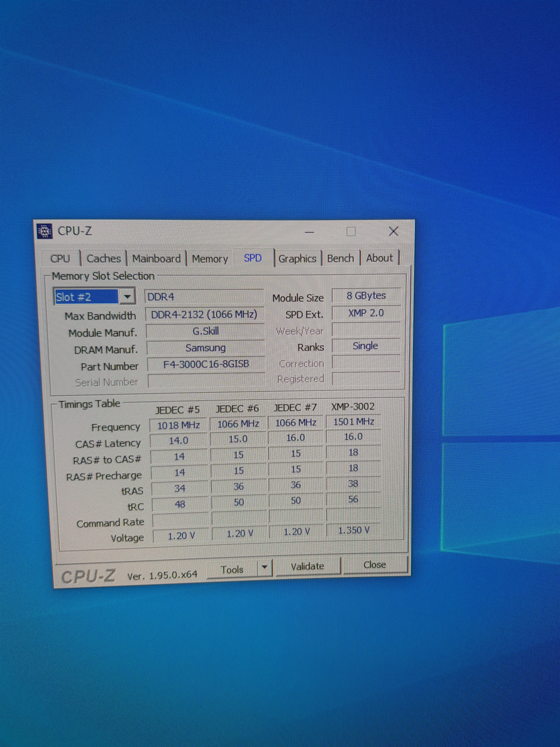Minimize the CPU-Z window
This screenshot has width=560, height=747.
309,232
